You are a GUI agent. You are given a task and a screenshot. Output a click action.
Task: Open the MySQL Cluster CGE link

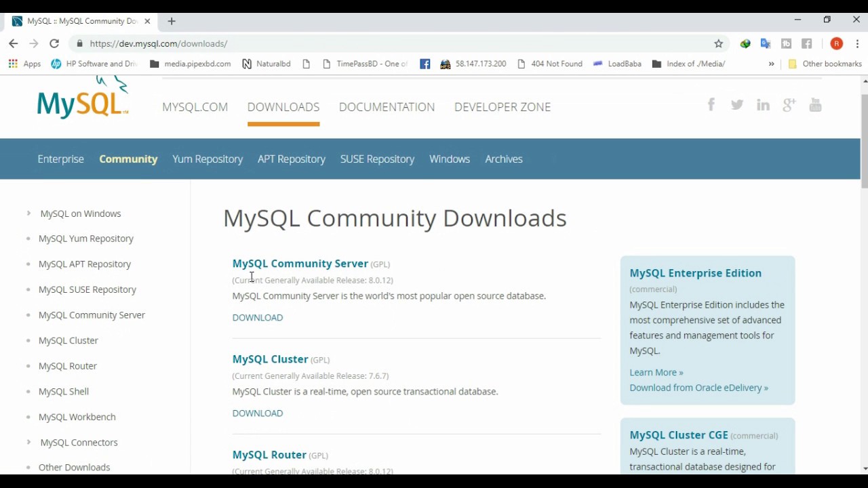click(679, 435)
